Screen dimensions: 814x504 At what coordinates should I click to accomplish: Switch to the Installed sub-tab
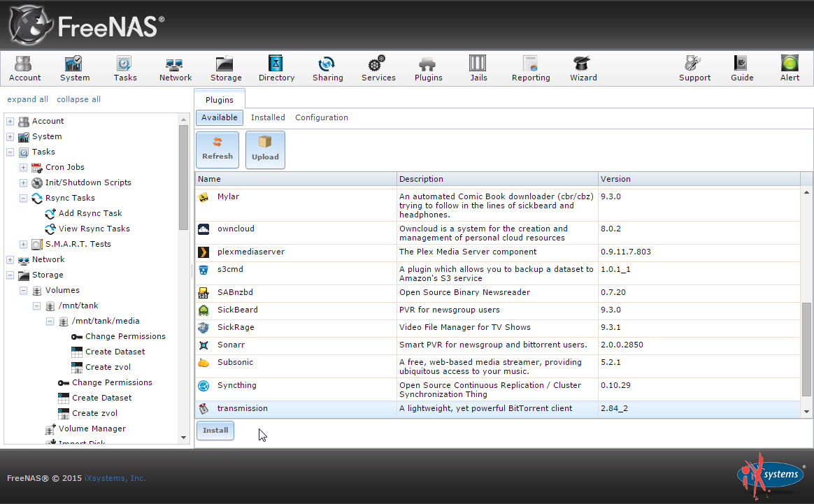(x=268, y=117)
